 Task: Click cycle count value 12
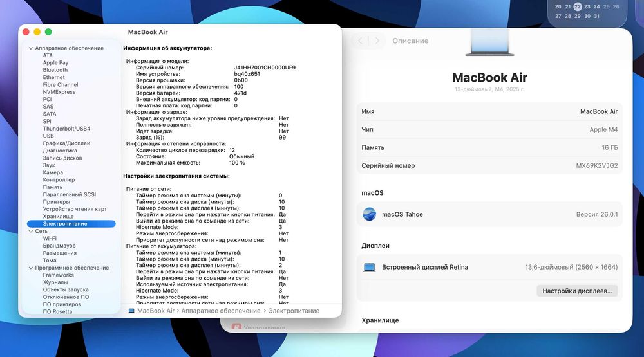coord(232,150)
